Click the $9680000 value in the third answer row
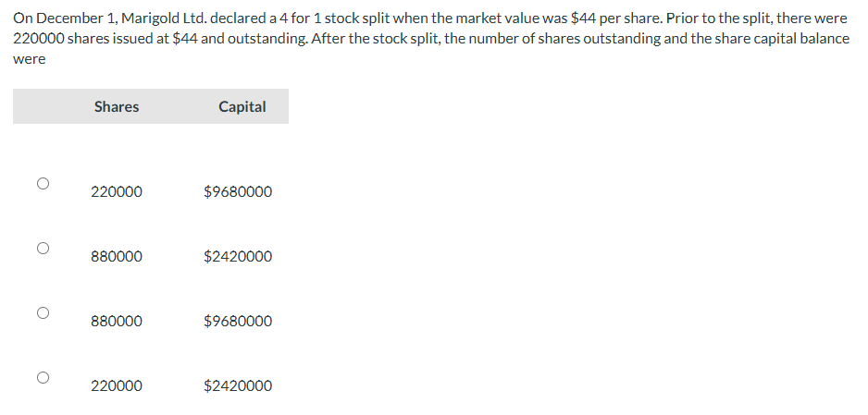The height and width of the screenshot is (415, 868). click(x=238, y=321)
